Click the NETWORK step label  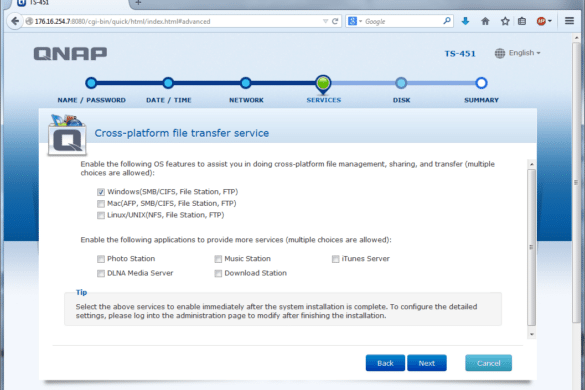pos(246,100)
